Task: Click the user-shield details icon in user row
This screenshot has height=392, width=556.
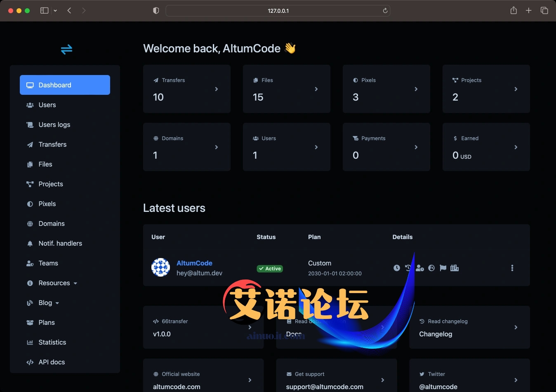Action: click(x=420, y=268)
